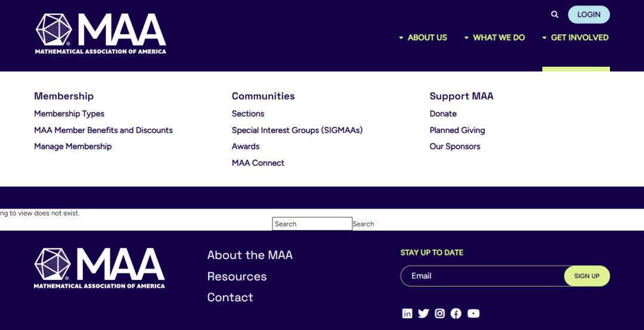Select Special Interest Groups (SIGMAAs)

click(297, 130)
